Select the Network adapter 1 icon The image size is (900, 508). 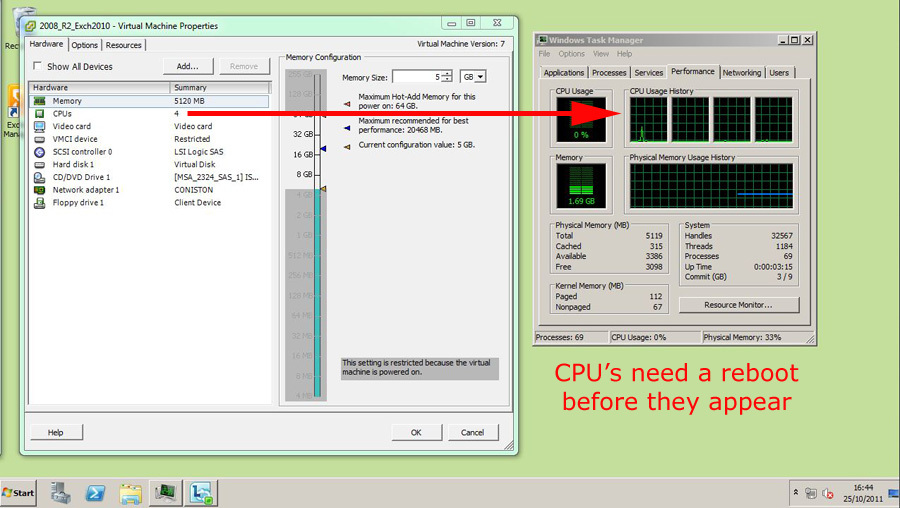(40, 190)
